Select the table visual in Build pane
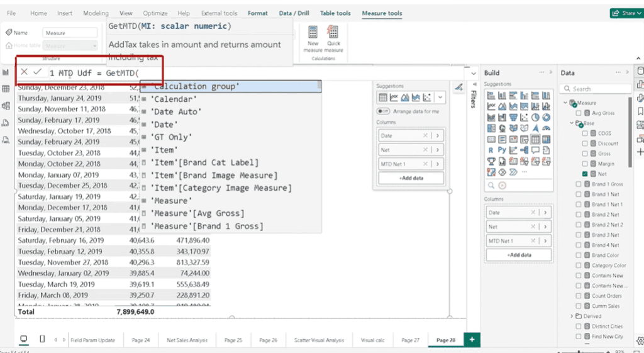644x353 pixels. (535, 139)
